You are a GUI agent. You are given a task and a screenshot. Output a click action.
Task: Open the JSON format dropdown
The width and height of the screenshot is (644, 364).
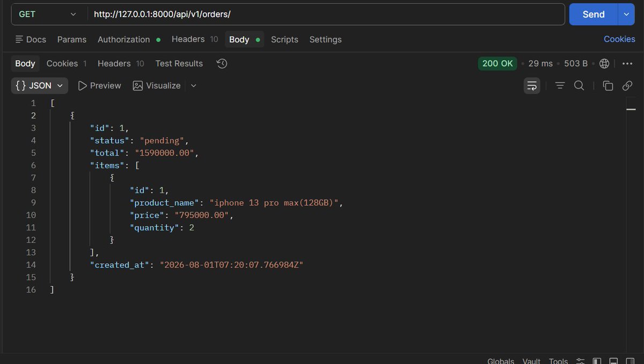point(39,86)
